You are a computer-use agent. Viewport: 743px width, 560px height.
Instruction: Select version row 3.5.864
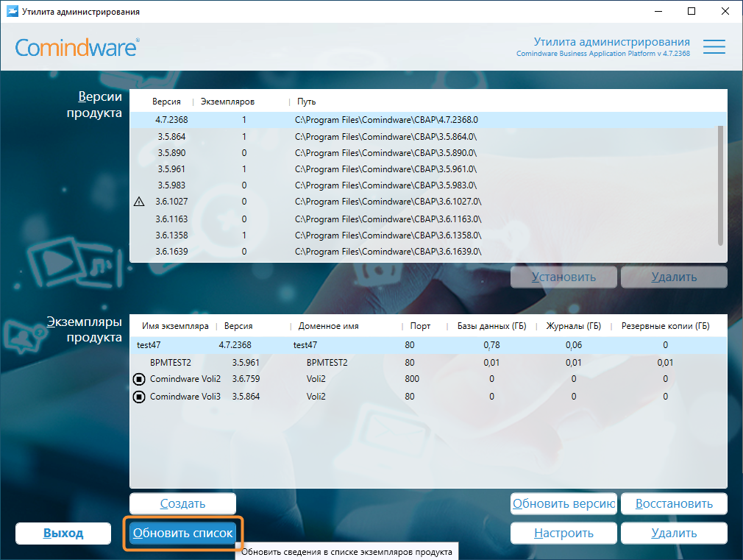[x=424, y=137]
